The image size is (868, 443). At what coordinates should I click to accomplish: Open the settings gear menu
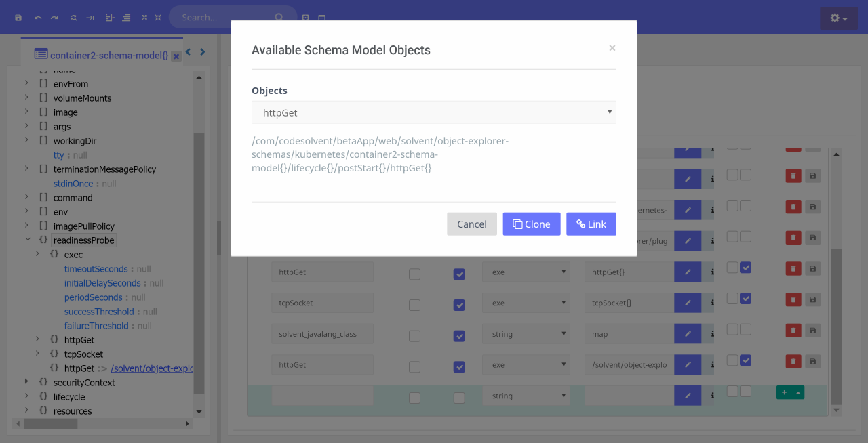(838, 18)
